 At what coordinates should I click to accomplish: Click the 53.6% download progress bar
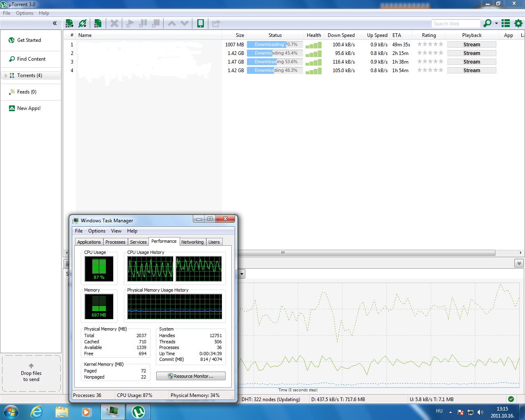275,62
